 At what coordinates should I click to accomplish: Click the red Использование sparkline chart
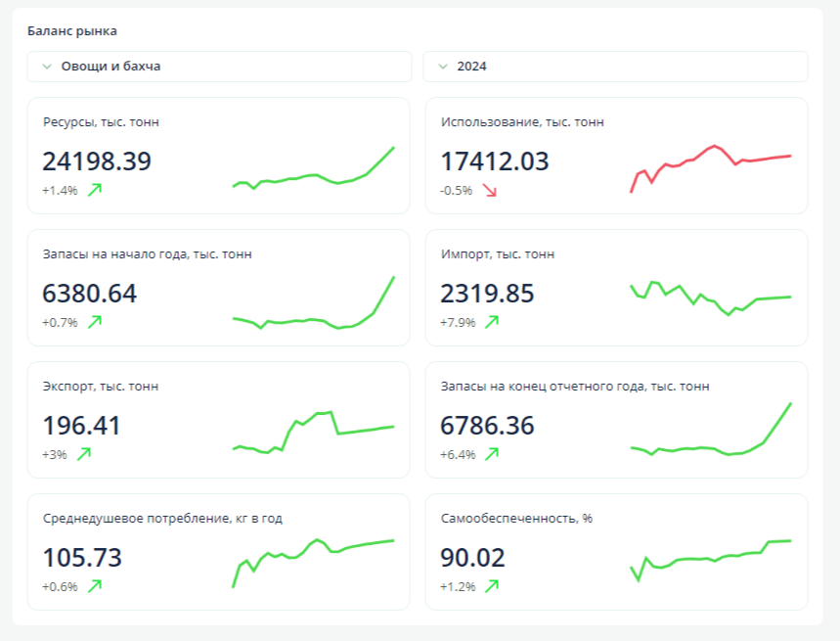(711, 166)
